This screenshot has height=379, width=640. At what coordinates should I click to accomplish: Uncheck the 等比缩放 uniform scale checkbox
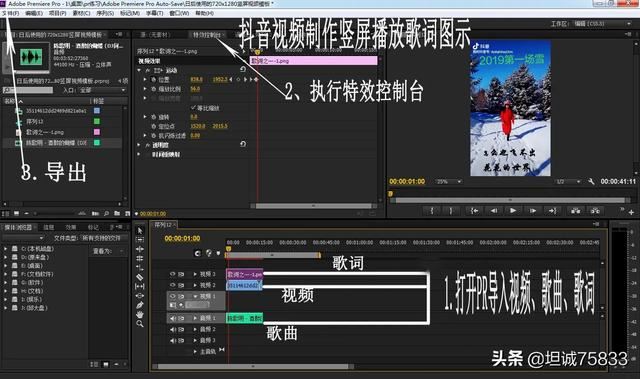click(193, 108)
